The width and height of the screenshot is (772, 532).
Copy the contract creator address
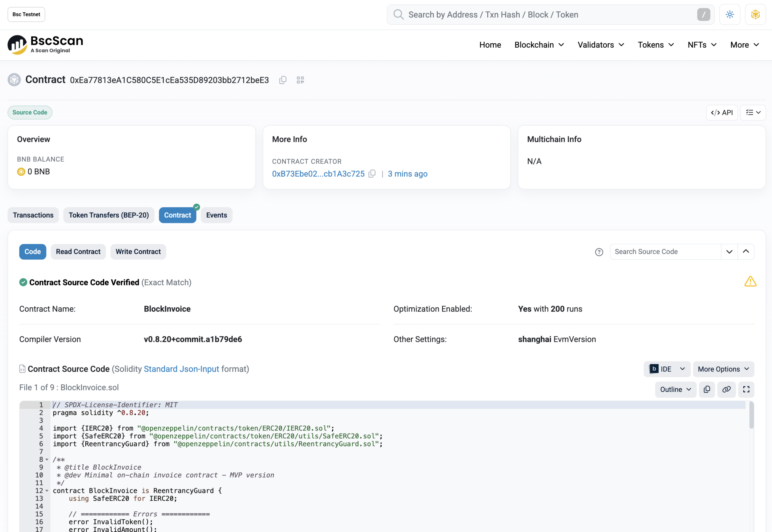[372, 174]
